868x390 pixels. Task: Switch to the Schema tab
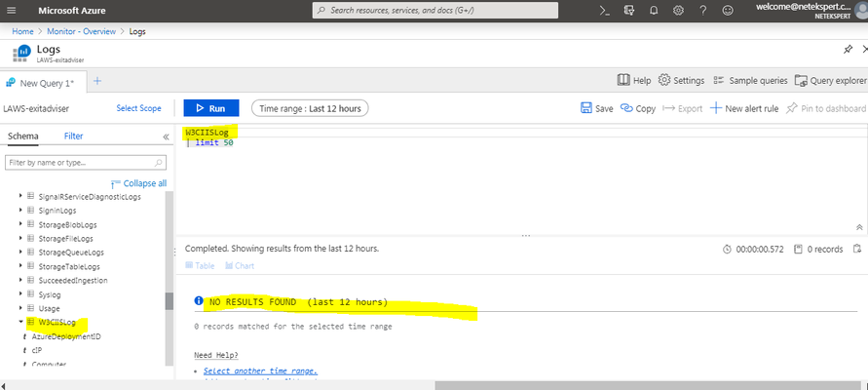point(23,136)
